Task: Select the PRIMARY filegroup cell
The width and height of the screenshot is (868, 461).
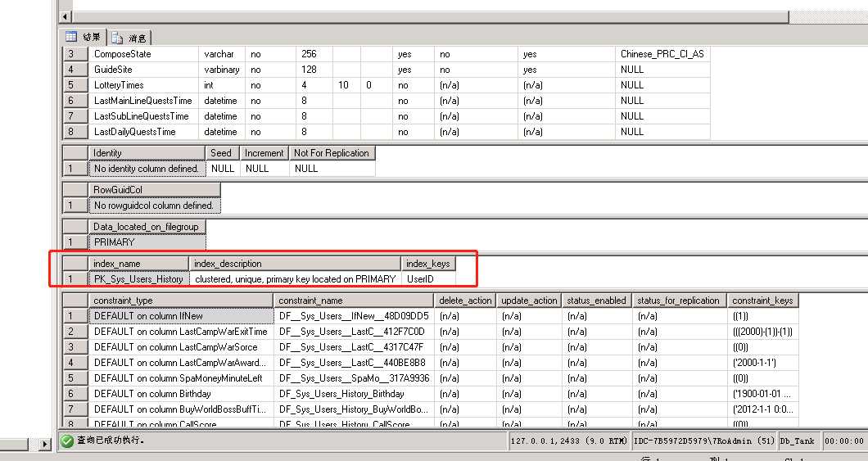Action: (x=147, y=242)
